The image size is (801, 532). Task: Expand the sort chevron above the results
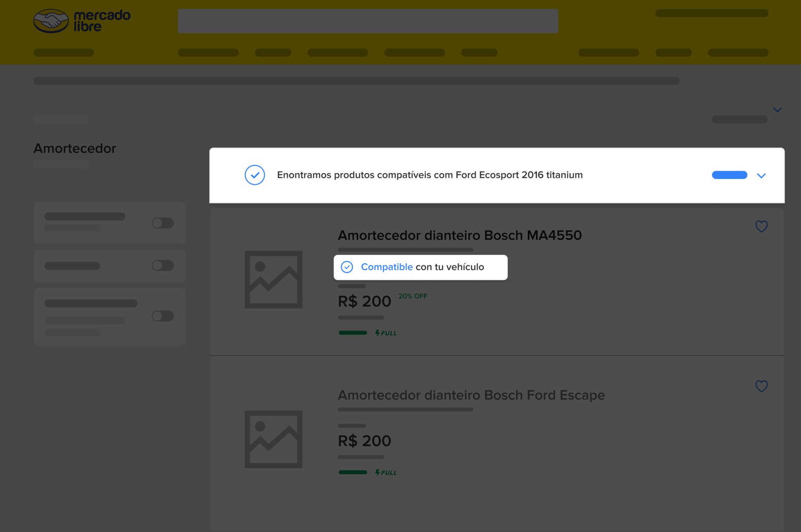(x=777, y=110)
